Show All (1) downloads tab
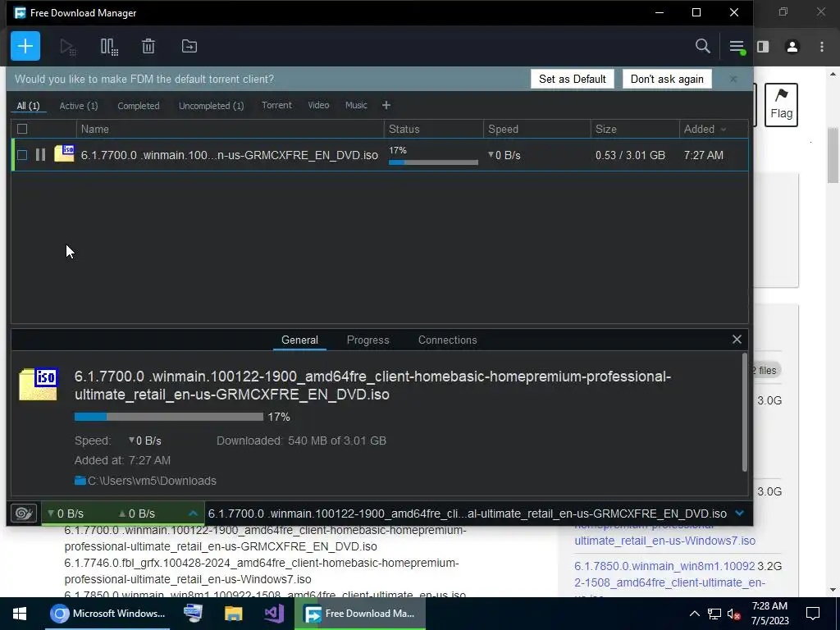Image resolution: width=840 pixels, height=630 pixels. (29, 106)
